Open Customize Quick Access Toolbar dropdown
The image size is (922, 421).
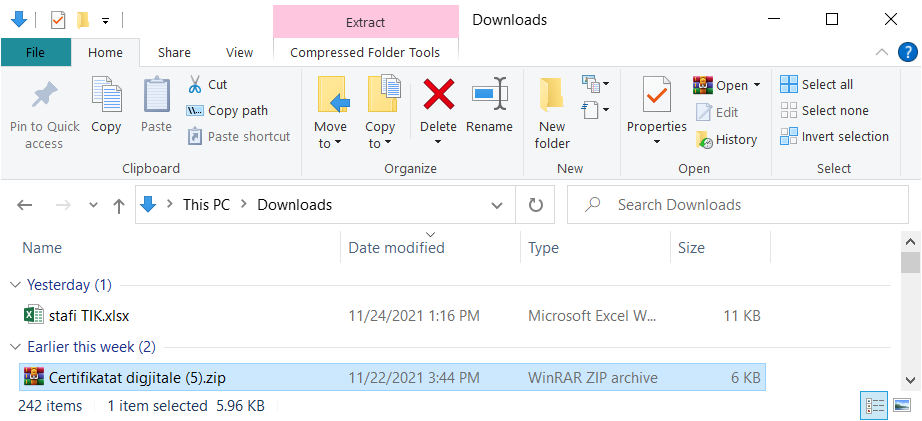point(105,21)
